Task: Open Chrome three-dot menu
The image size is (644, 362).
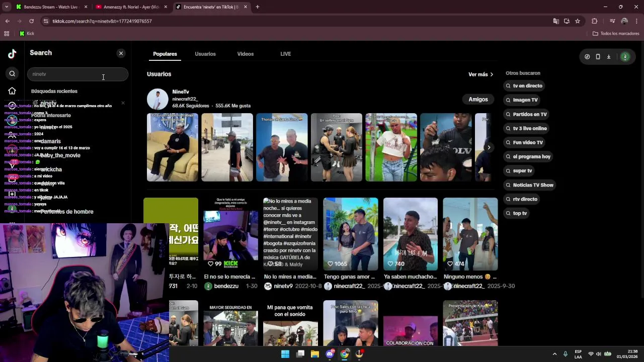Action: pyautogui.click(x=636, y=21)
